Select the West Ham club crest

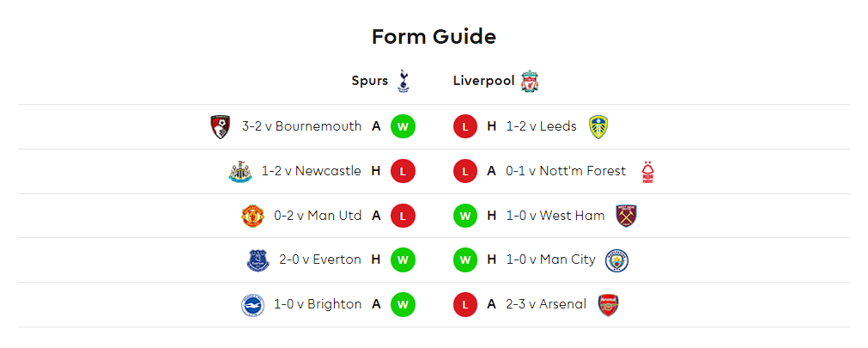pos(627,216)
